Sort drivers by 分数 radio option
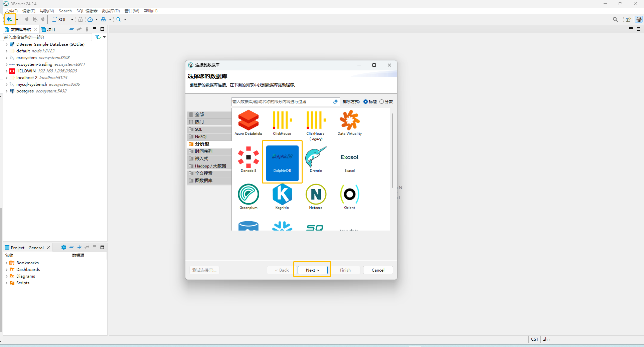The image size is (644, 347). coord(381,102)
